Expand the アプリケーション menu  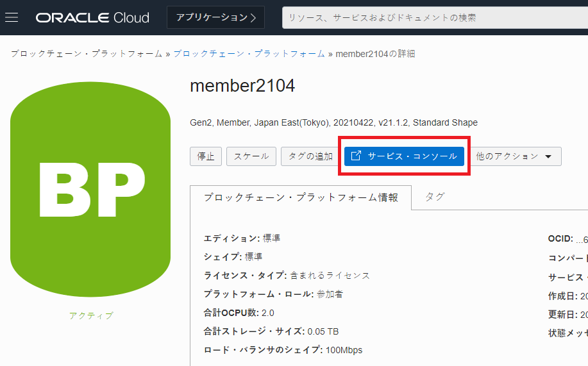(x=215, y=17)
